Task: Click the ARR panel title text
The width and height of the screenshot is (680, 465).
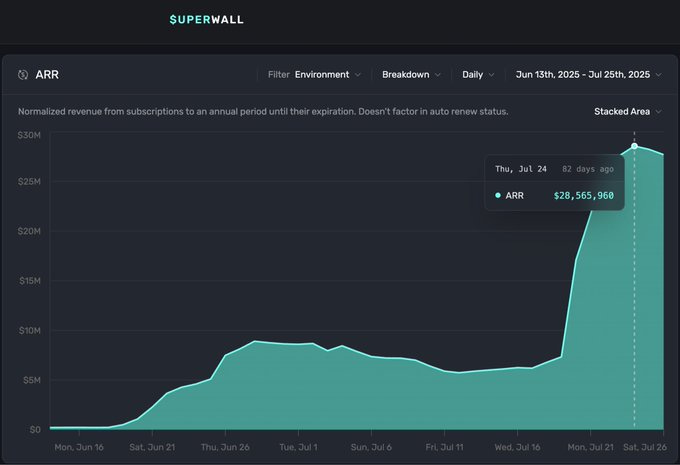Action: click(47, 75)
